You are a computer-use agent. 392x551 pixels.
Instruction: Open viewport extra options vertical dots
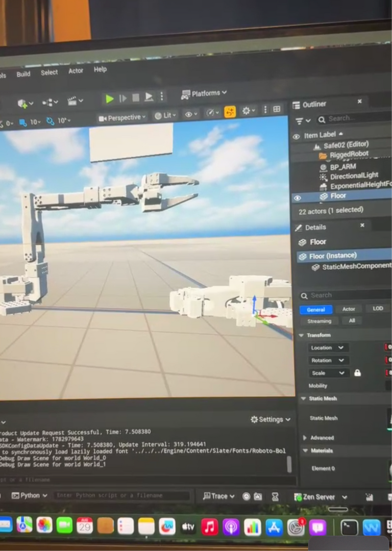tap(265, 110)
